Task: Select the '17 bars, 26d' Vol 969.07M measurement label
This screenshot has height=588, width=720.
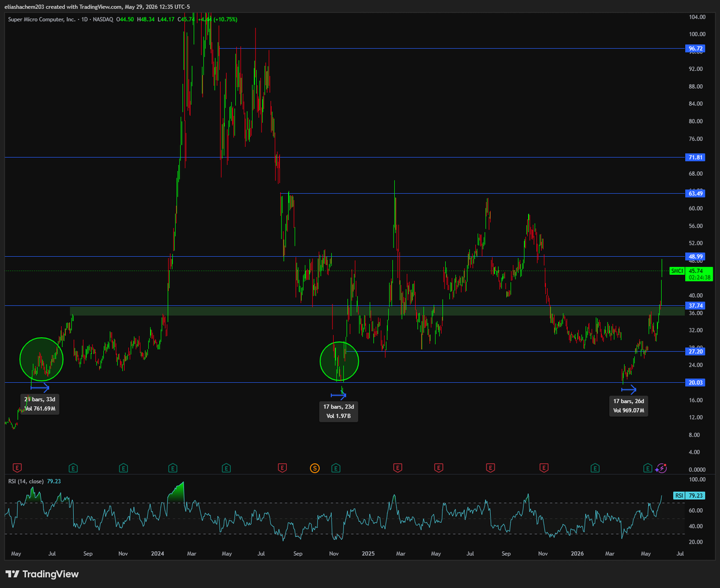Action: [x=629, y=406]
